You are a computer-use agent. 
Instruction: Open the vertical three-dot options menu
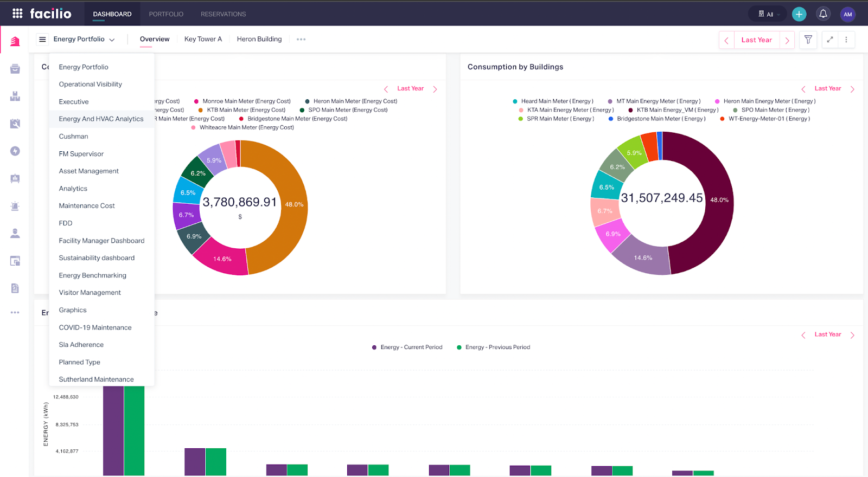click(846, 40)
